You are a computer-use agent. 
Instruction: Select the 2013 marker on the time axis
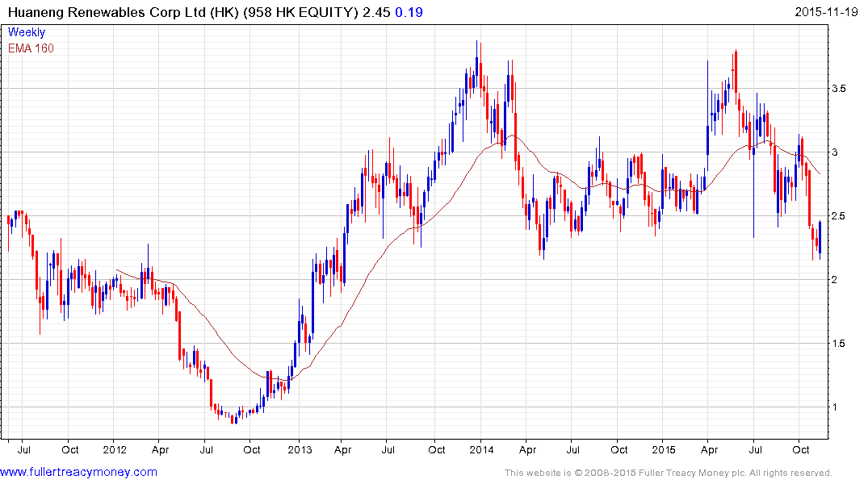(x=300, y=449)
